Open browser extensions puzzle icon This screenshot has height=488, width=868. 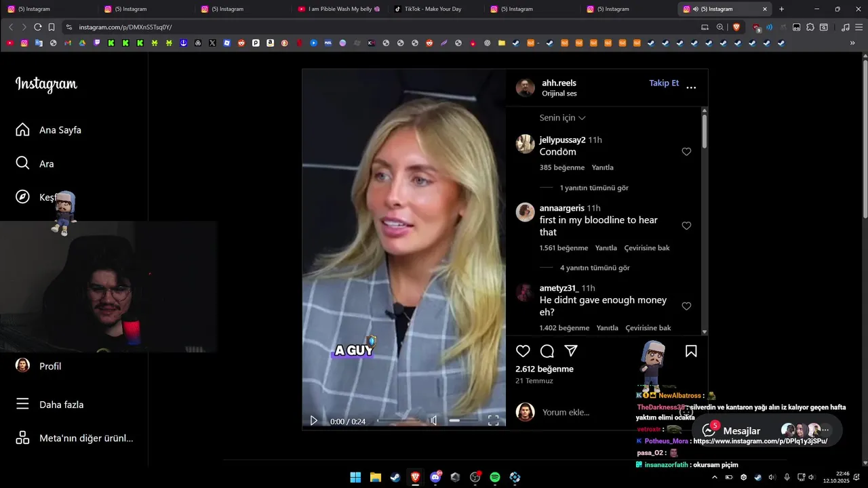click(x=810, y=27)
